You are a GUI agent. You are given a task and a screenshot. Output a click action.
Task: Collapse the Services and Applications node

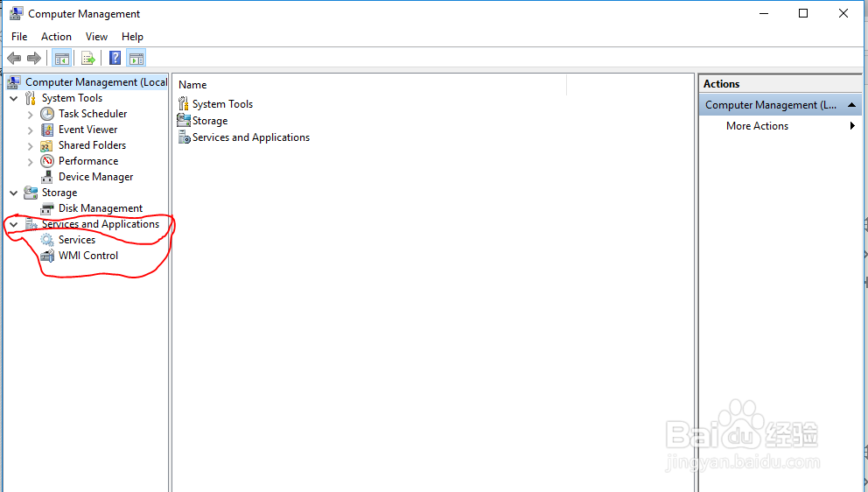point(14,225)
